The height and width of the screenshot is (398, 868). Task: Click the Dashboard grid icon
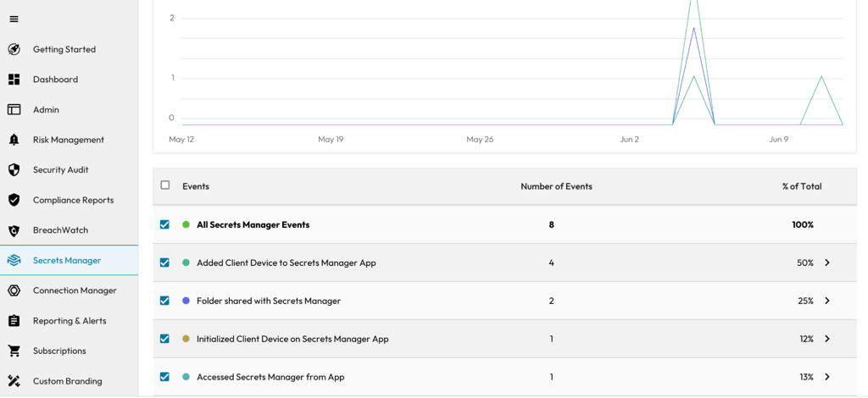pyautogui.click(x=14, y=80)
